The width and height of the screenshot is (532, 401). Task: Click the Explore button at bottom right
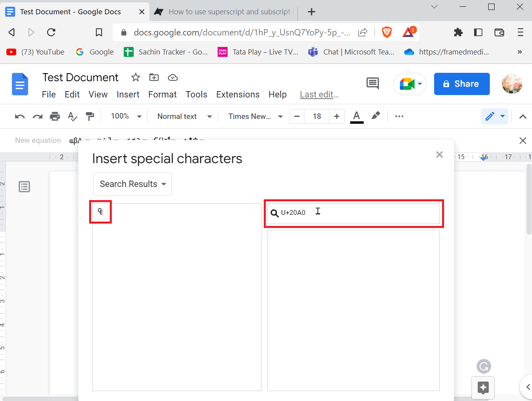483,387
